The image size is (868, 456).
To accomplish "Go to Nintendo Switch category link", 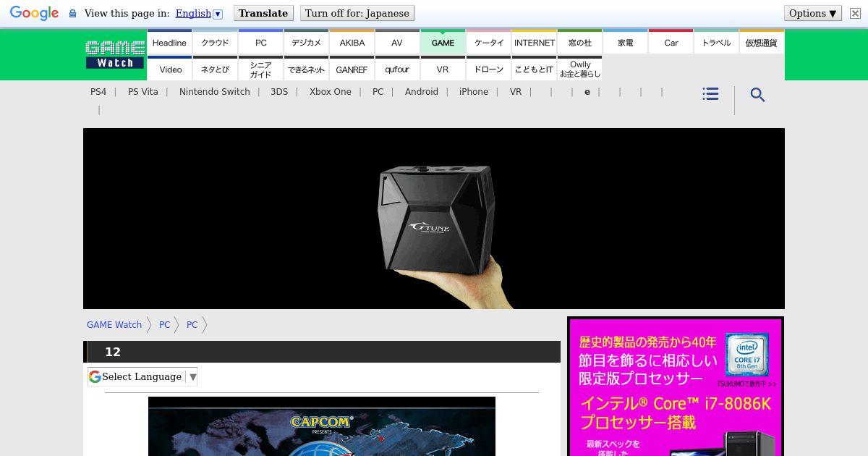I will [x=215, y=92].
